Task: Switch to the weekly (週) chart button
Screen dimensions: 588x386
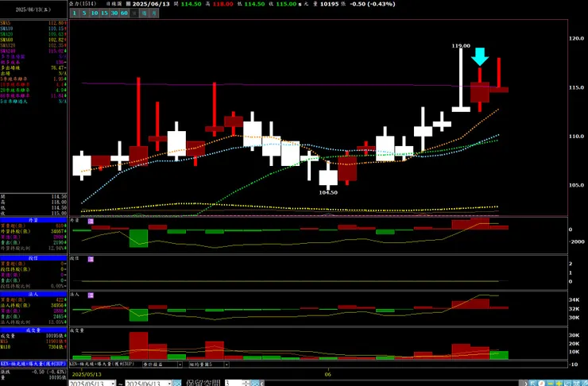Action: point(144,14)
